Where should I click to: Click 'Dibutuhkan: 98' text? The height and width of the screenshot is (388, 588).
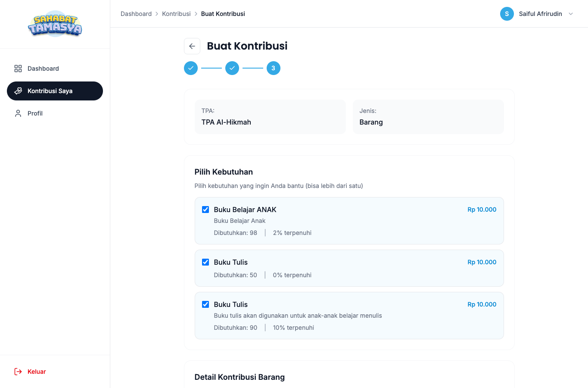236,233
